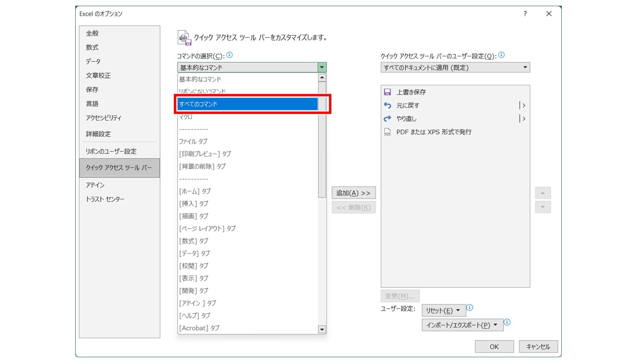
Task: Pick [数式] タブ in the command list
Action: (247, 241)
